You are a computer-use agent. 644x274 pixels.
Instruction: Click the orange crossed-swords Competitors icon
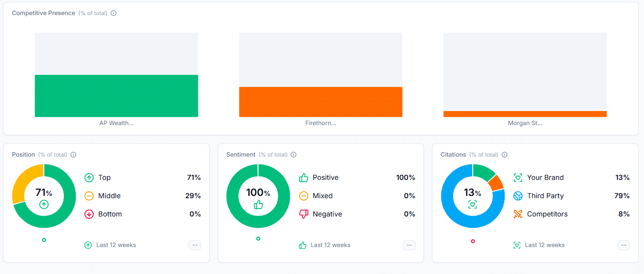click(517, 214)
